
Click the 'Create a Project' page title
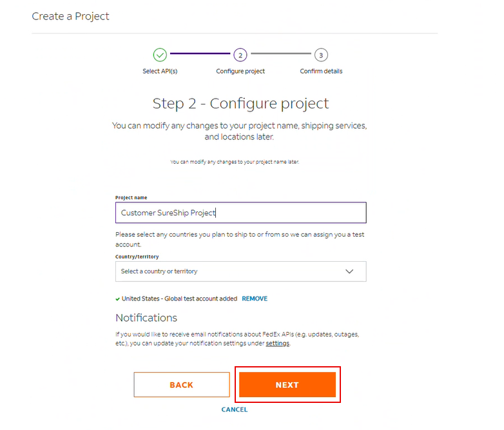click(71, 16)
